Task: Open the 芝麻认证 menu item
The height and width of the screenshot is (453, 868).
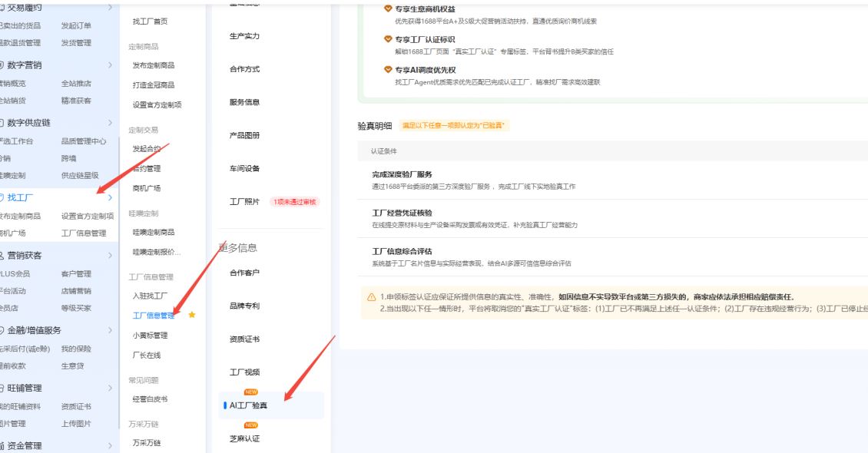Action: 245,438
